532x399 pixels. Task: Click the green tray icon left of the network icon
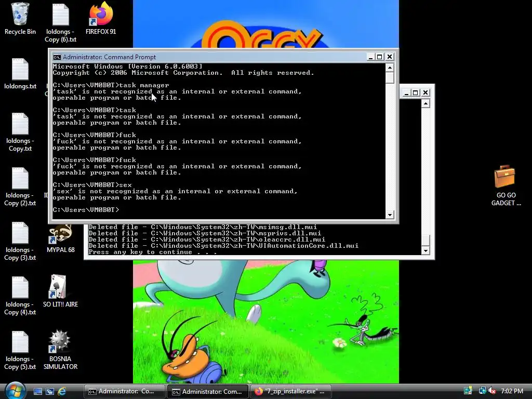(468, 391)
